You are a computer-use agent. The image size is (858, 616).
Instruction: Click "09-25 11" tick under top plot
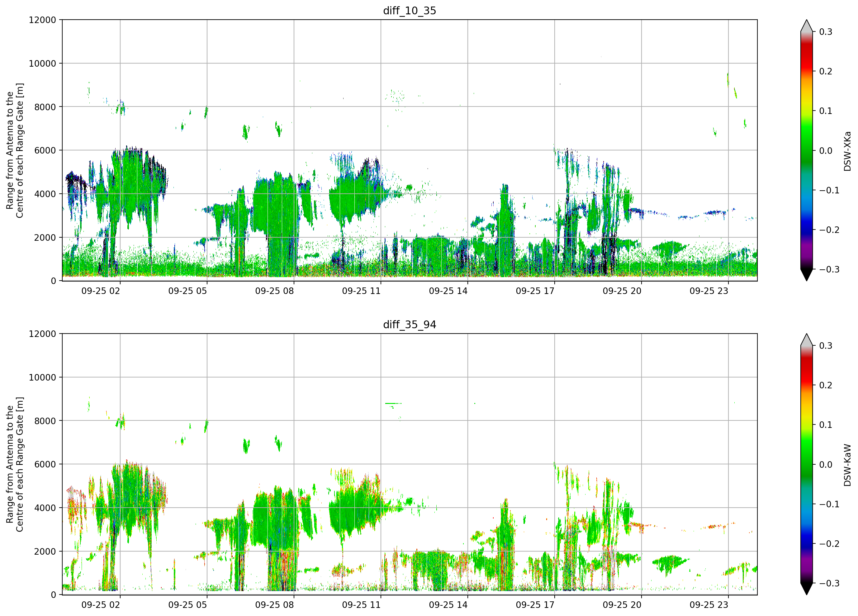[361, 291]
